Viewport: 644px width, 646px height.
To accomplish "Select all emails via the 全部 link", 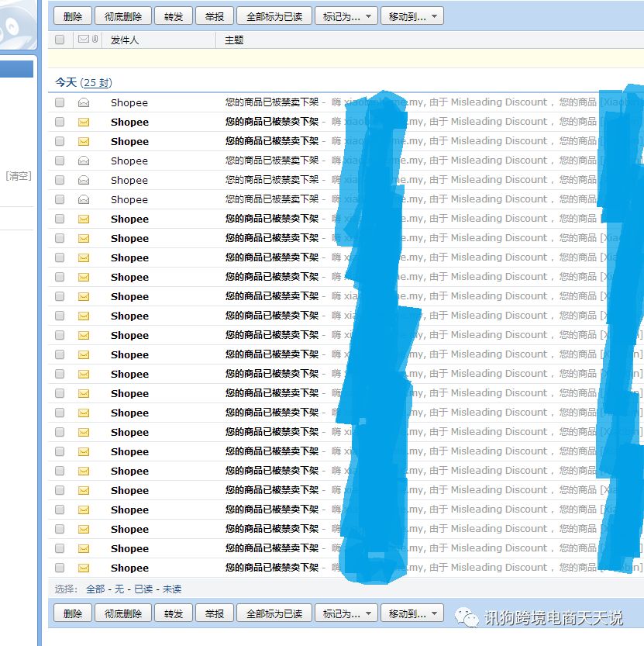I will point(95,589).
